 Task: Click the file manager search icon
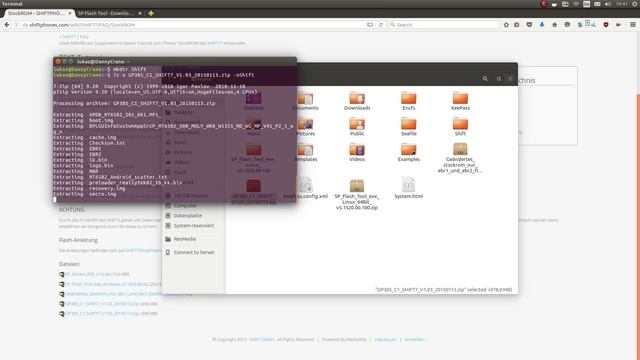pos(485,78)
